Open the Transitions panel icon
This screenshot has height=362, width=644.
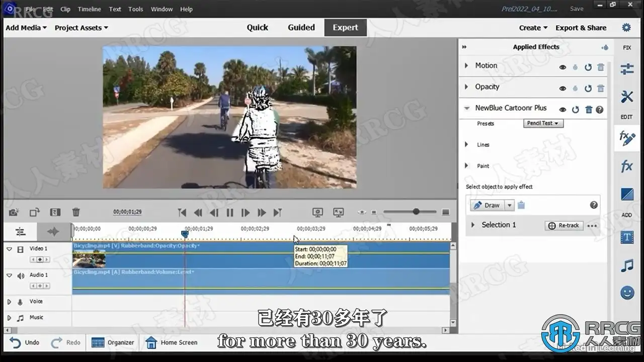click(x=627, y=194)
